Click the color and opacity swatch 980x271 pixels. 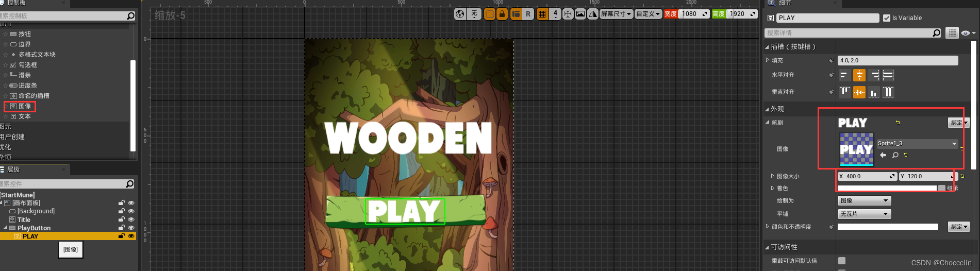(x=888, y=227)
